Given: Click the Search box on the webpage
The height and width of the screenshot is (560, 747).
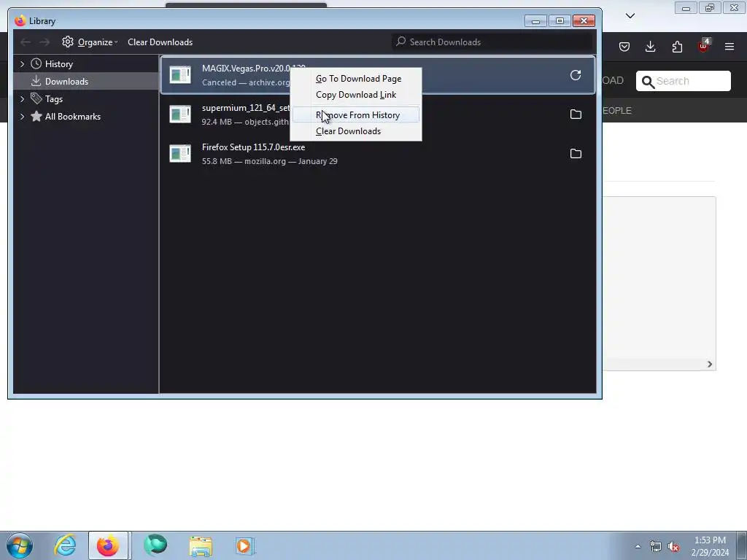Looking at the screenshot, I should tap(683, 81).
